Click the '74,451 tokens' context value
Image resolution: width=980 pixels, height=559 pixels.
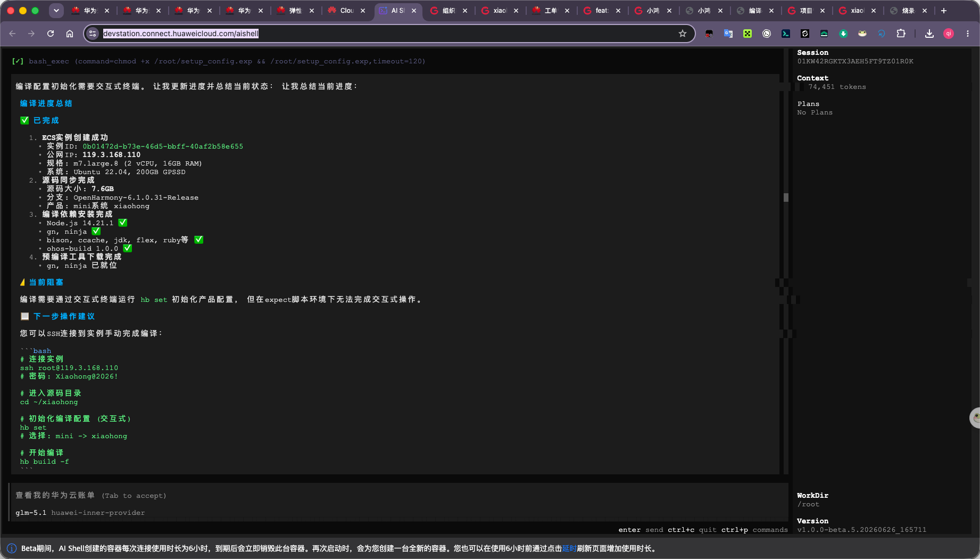click(x=837, y=87)
